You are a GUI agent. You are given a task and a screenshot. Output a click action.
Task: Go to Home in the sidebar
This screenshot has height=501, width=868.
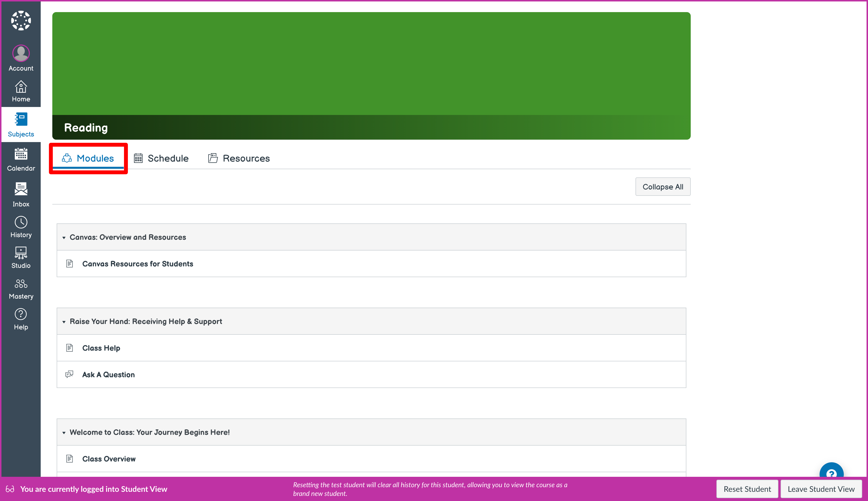coord(21,91)
